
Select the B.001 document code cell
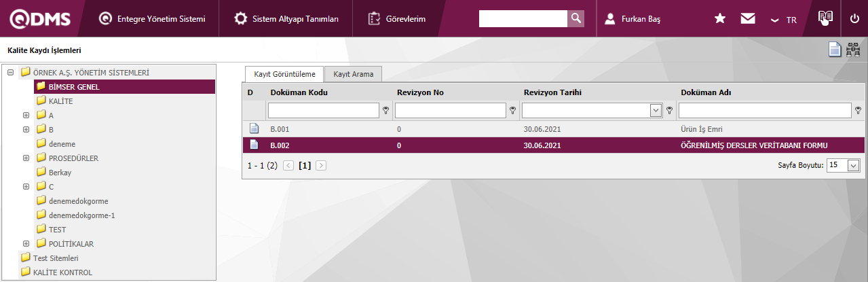tap(280, 128)
